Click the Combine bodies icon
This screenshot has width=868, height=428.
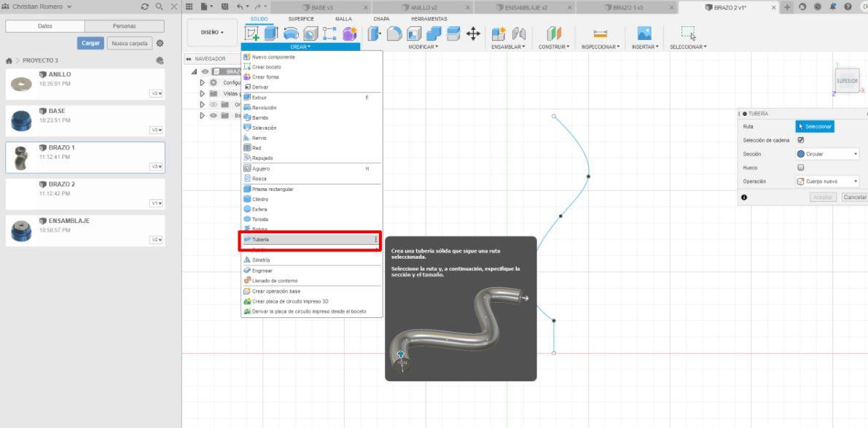point(434,34)
